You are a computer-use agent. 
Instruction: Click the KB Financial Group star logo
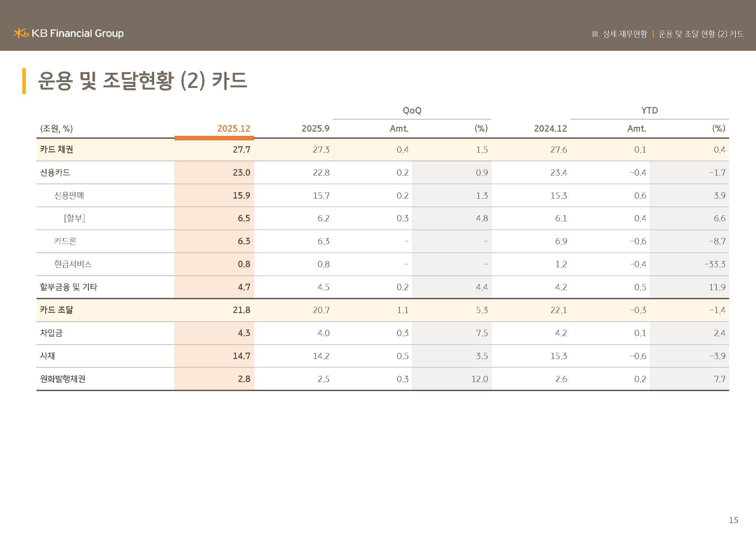(21, 33)
